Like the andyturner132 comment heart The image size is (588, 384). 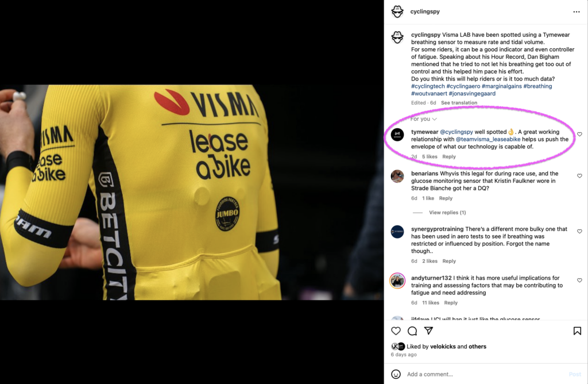pos(579,281)
